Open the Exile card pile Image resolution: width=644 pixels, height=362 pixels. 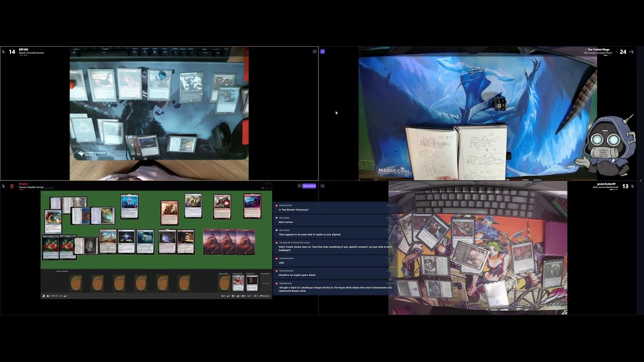(252, 283)
